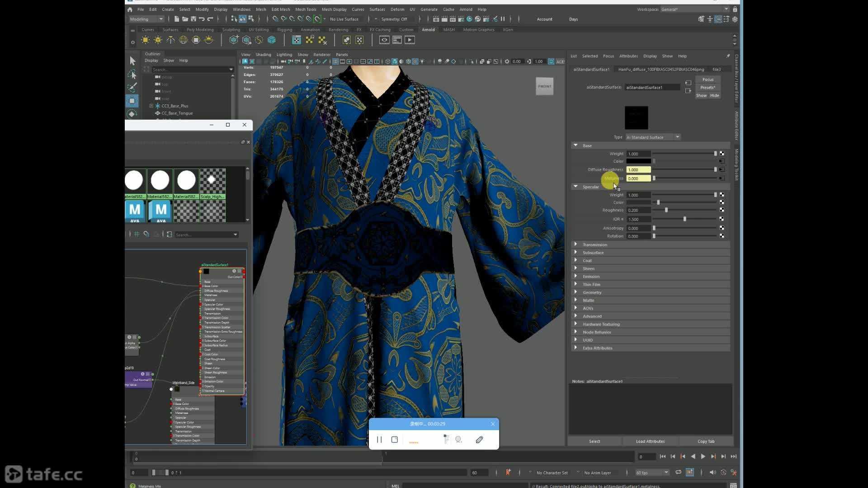Toggle Rotation map connection checker button

[722, 236]
